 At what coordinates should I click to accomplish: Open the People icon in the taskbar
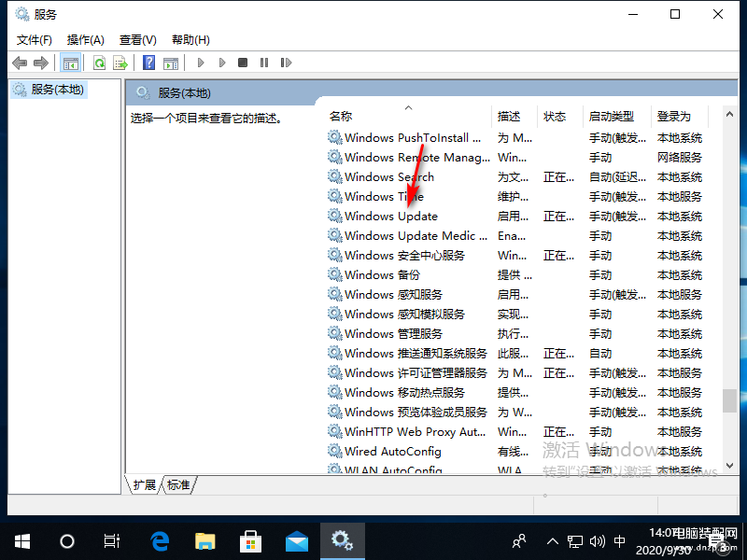tap(519, 541)
